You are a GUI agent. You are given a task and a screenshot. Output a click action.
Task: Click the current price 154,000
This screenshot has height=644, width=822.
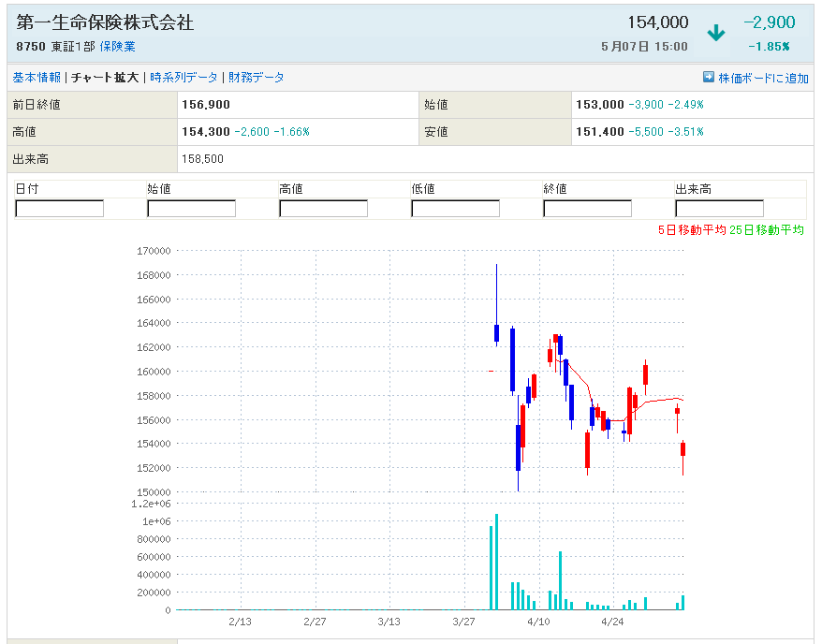coord(658,22)
